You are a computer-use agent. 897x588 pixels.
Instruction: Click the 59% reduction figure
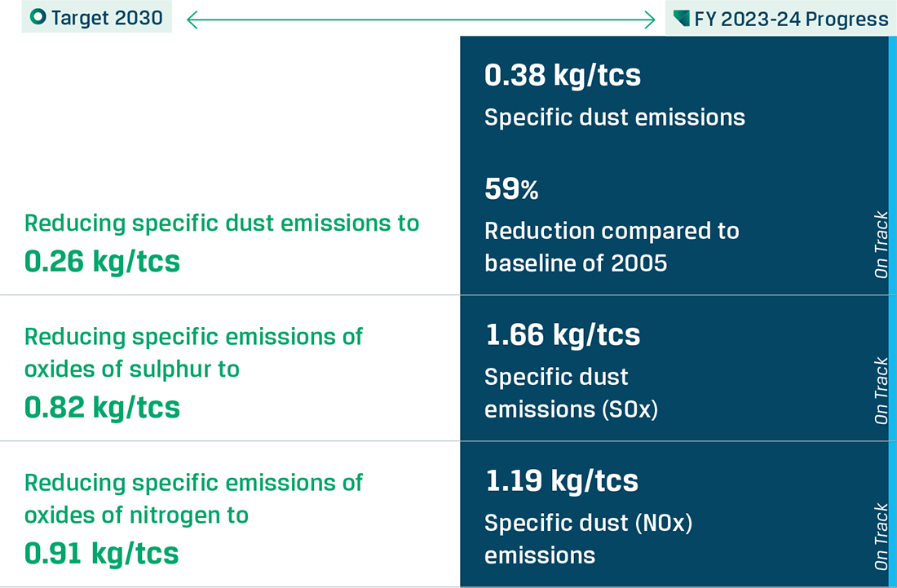click(x=511, y=190)
